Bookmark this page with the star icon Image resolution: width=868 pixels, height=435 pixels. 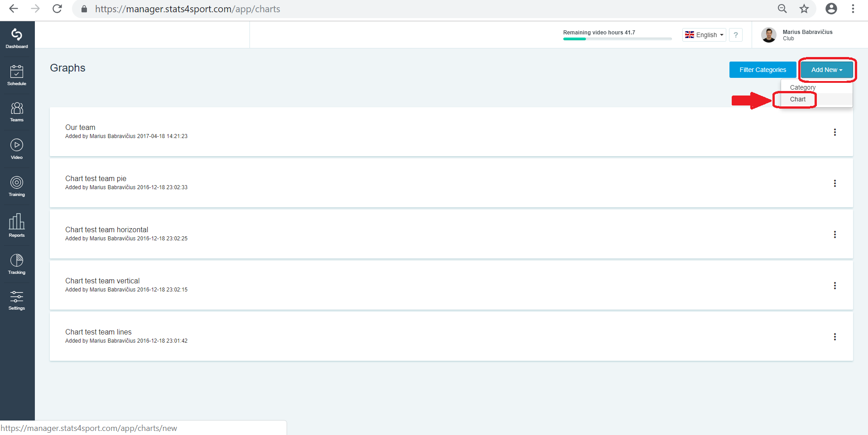click(804, 9)
